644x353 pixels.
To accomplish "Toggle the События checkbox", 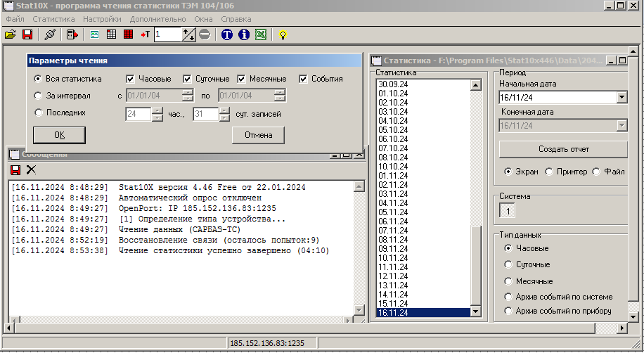I will pos(304,79).
